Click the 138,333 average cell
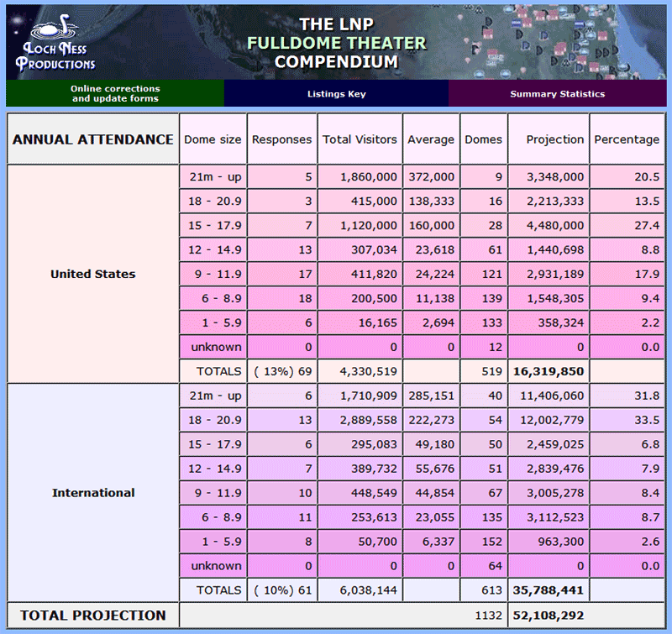This screenshot has height=634, width=672. pyautogui.click(x=431, y=201)
